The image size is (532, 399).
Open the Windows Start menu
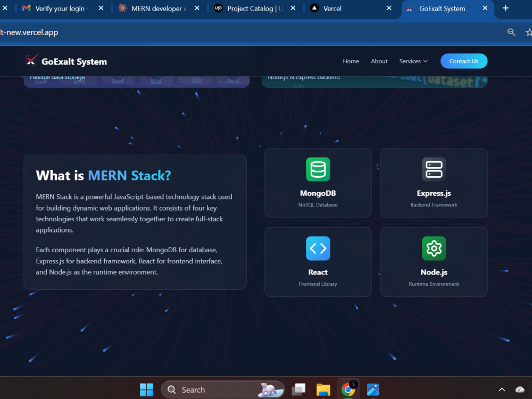[147, 389]
